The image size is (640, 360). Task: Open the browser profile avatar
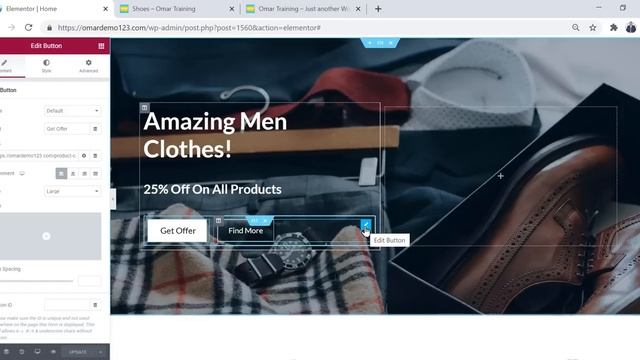[631, 27]
